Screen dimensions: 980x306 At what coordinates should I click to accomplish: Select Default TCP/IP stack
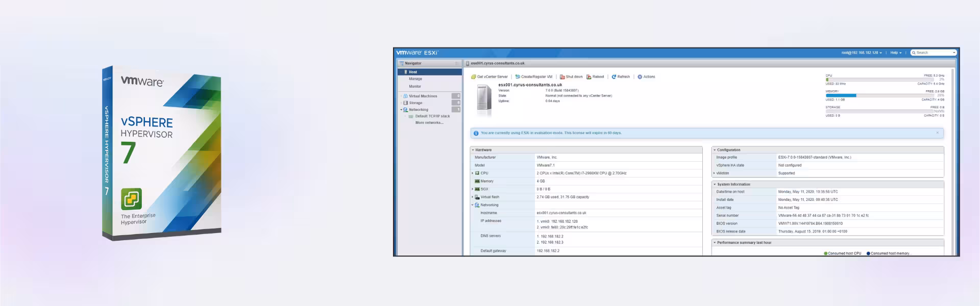pyautogui.click(x=432, y=116)
